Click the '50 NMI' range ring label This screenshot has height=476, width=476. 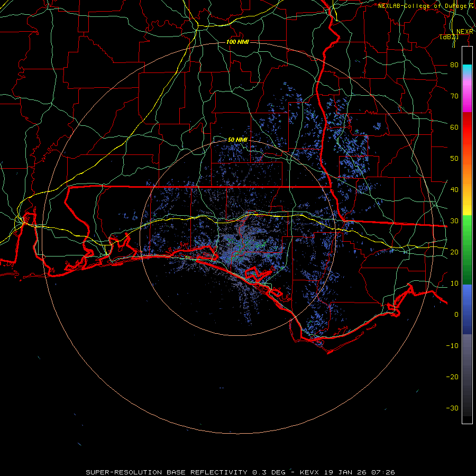(x=237, y=140)
